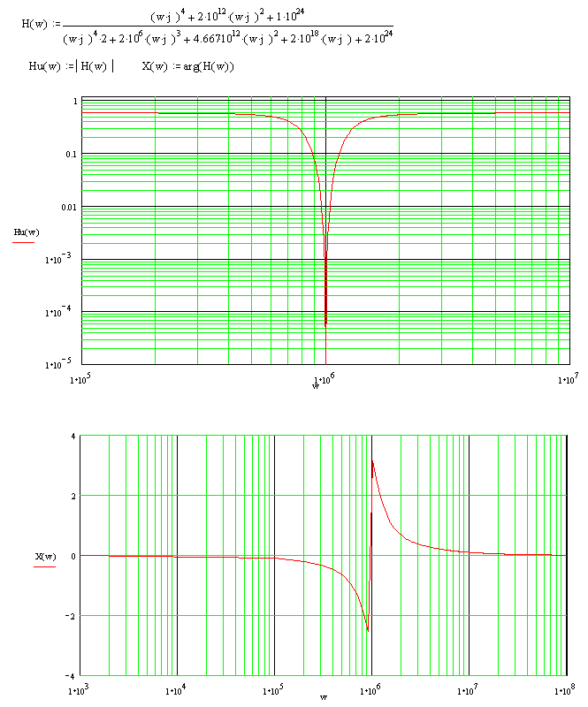Screen dimensions: 588x707
Task: Click the Hu(w) y-axis label on upper plot
Action: pos(25,232)
